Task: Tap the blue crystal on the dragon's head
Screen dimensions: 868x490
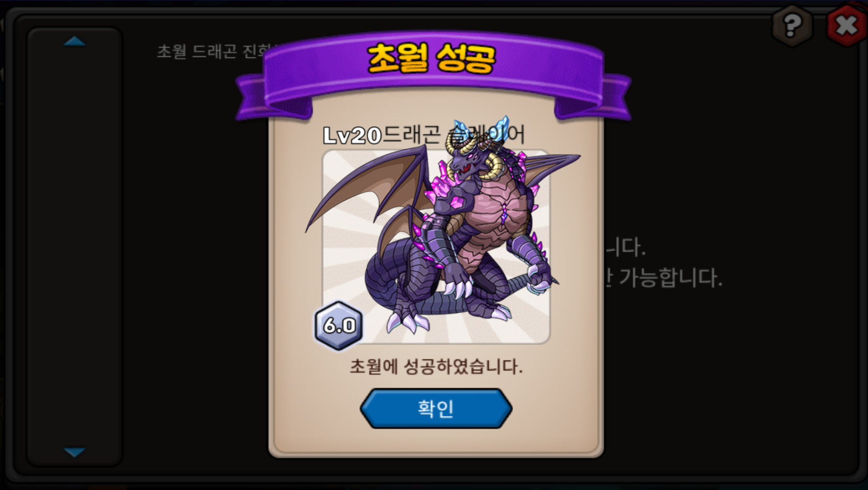Action: [x=502, y=127]
